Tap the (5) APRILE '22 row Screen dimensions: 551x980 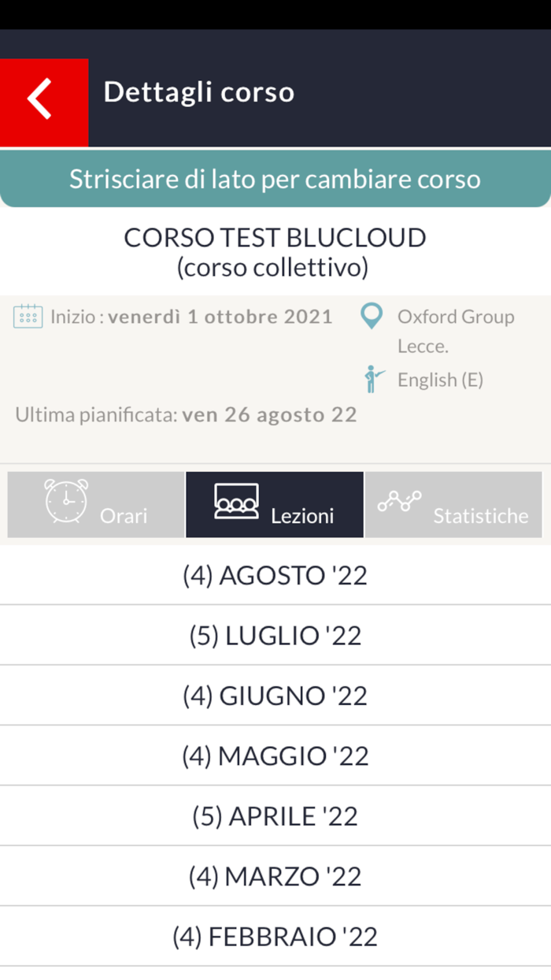(275, 815)
